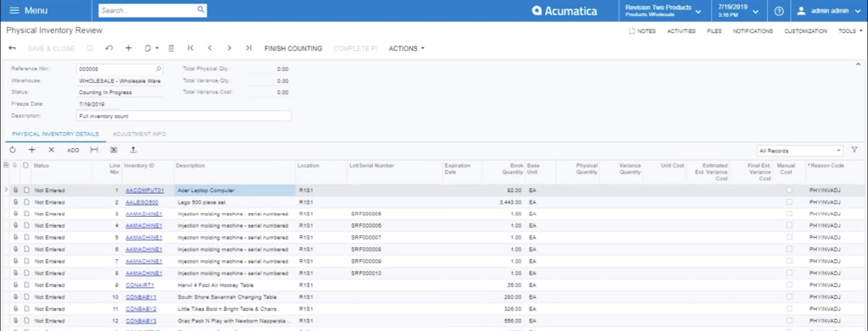Jump to the first record
This screenshot has width=868, height=331.
pos(191,48)
